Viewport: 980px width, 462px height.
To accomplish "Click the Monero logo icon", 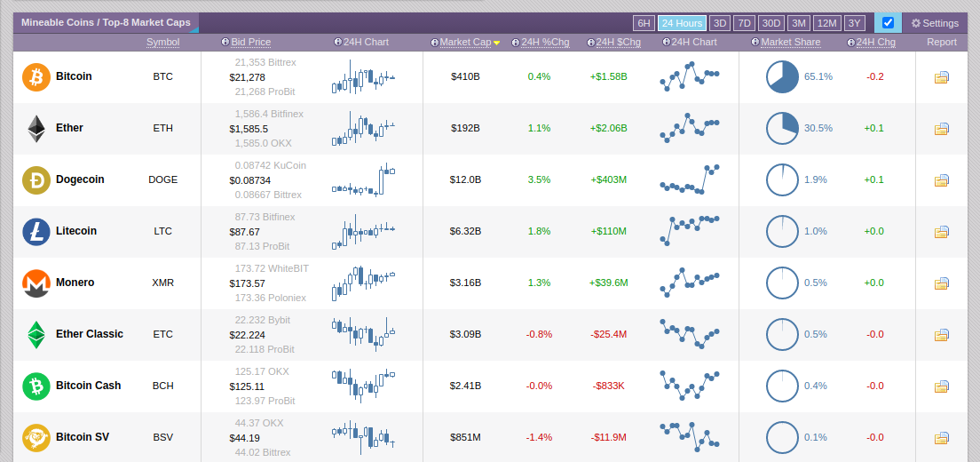I will [36, 283].
